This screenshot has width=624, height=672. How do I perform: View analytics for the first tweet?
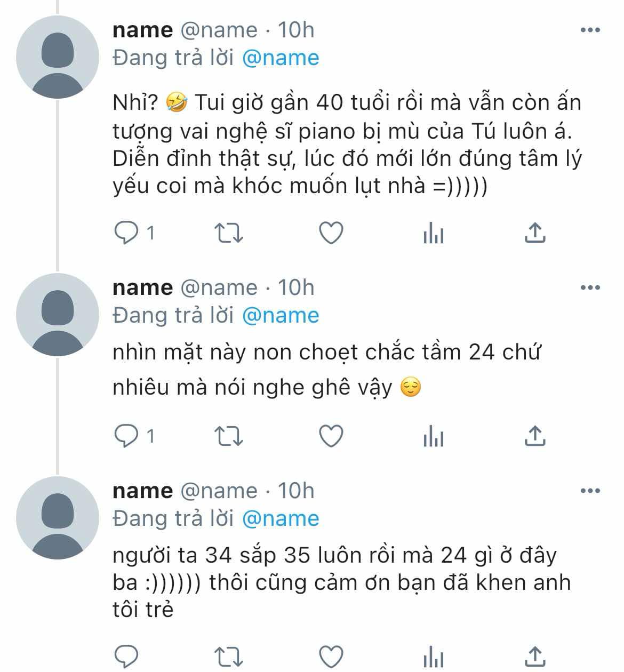[x=433, y=233]
